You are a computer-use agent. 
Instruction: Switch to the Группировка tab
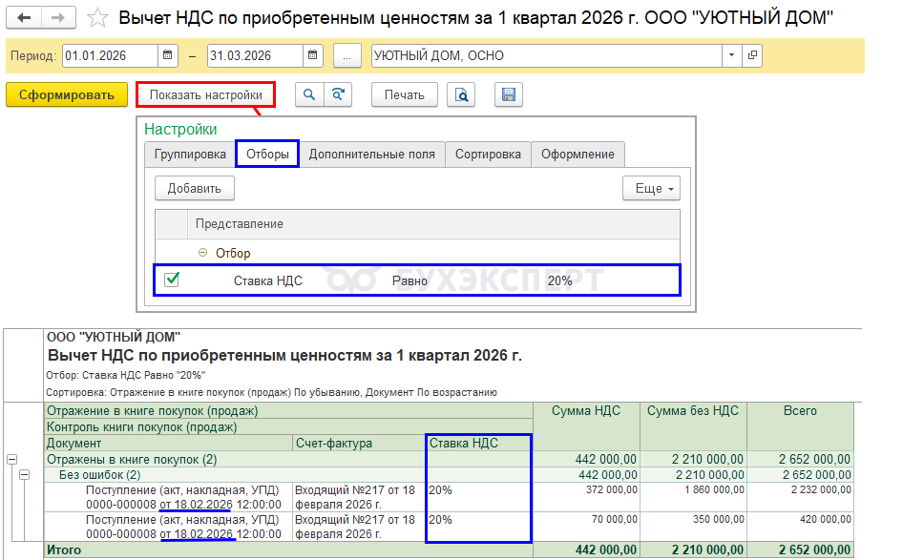tap(190, 155)
